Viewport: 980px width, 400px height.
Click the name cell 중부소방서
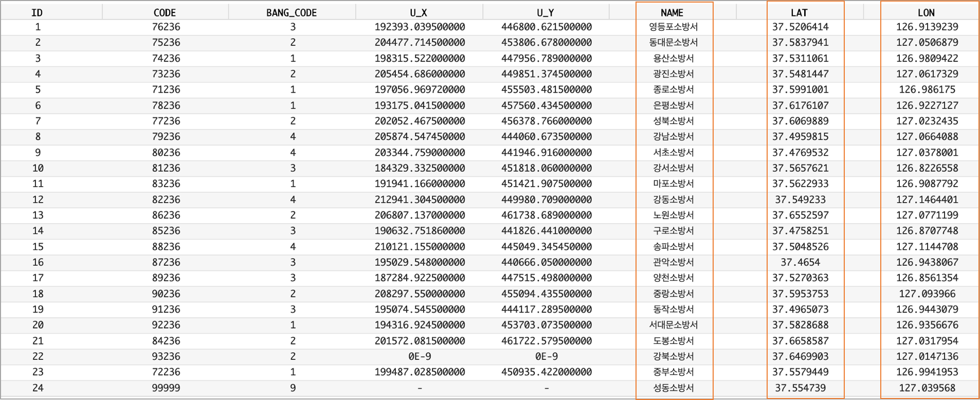tap(674, 372)
